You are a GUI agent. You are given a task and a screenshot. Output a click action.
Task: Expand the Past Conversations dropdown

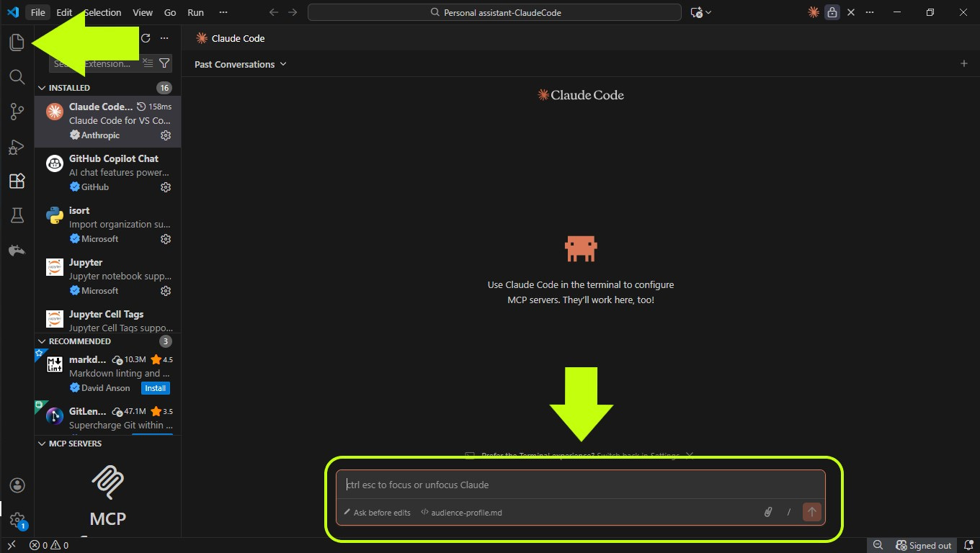241,64
